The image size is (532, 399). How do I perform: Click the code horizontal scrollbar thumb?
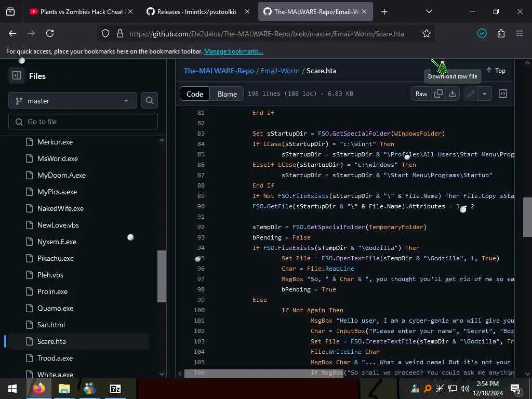coord(263,373)
